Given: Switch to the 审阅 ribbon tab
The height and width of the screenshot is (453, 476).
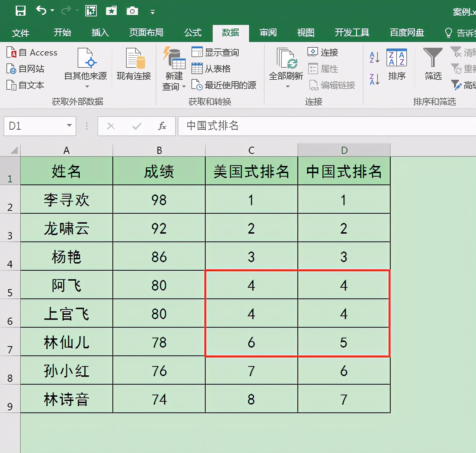Looking at the screenshot, I should click(268, 33).
